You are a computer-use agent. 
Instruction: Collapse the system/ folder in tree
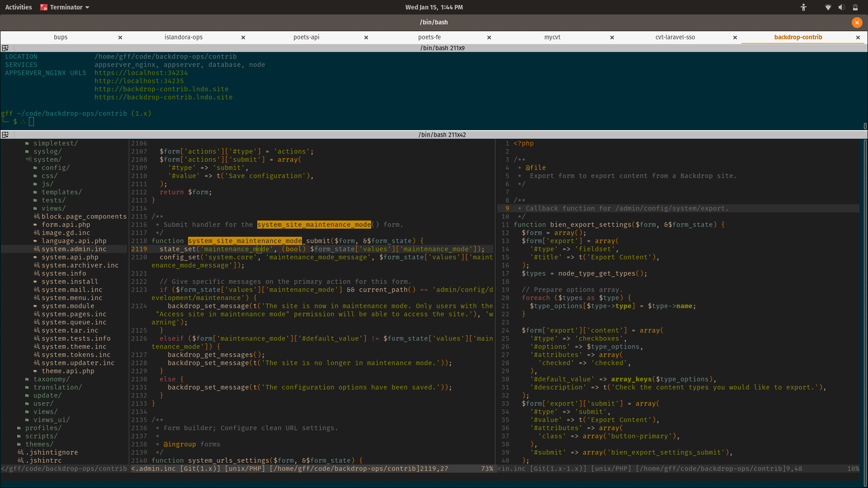47,160
